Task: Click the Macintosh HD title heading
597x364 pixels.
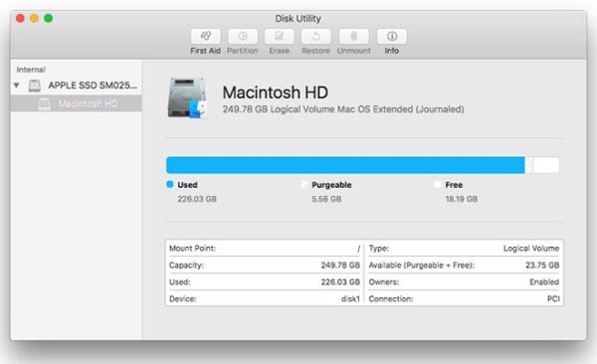Action: click(276, 92)
